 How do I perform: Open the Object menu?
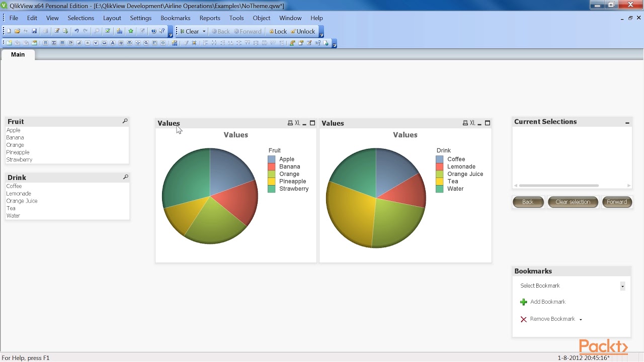(x=262, y=18)
